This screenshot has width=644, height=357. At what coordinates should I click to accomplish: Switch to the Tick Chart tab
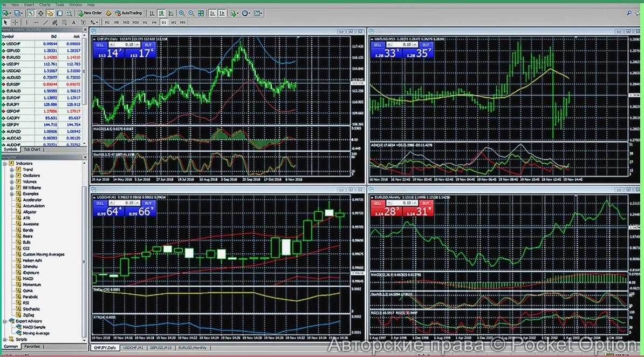(x=32, y=149)
